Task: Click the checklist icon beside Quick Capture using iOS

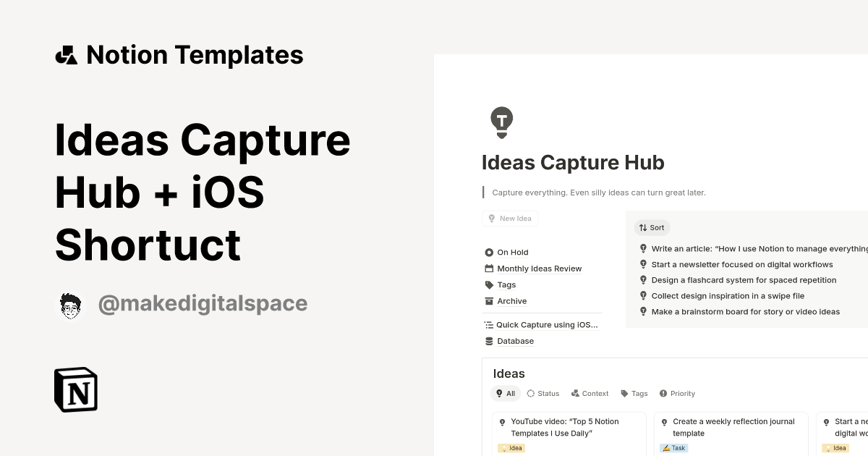Action: 487,324
